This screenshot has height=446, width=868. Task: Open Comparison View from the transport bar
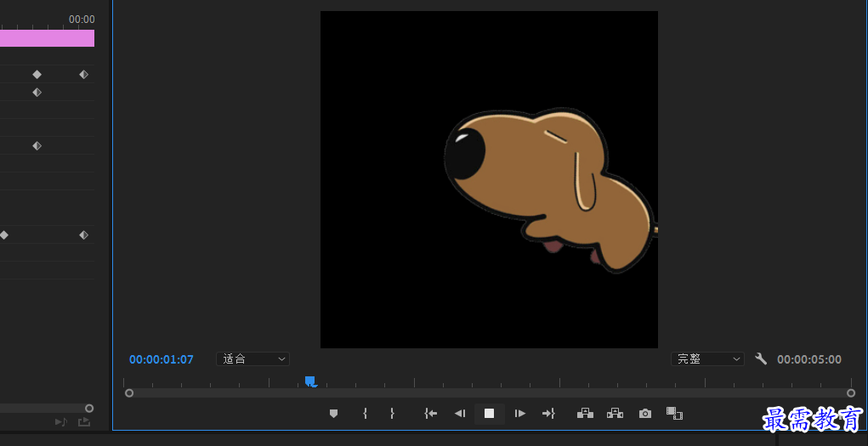(674, 414)
